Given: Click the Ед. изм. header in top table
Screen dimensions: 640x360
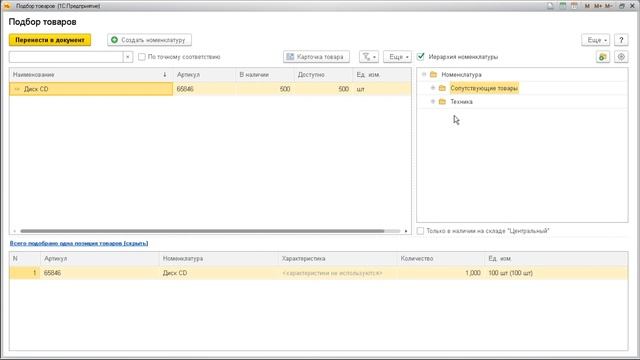Looking at the screenshot, I should 382,75.
